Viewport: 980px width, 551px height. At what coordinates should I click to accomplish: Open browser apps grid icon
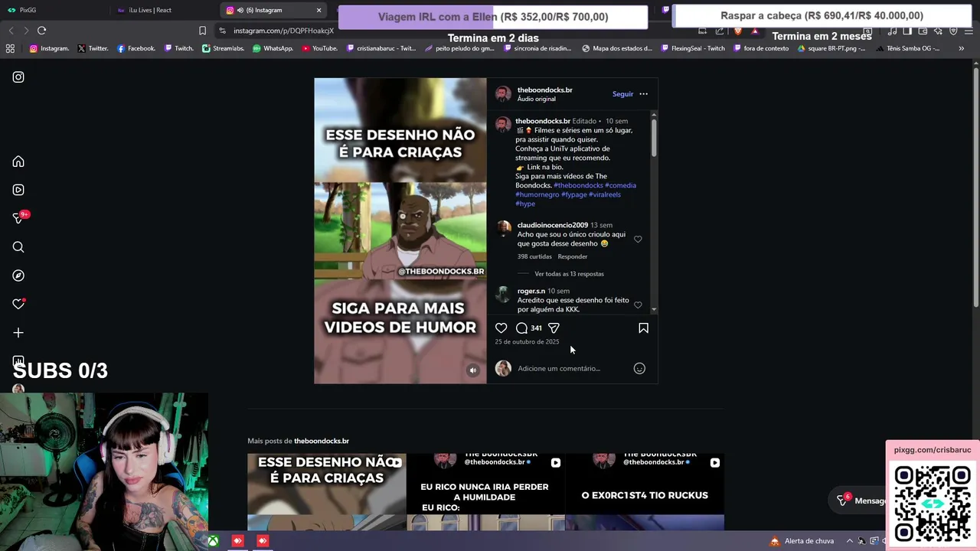pos(10,48)
